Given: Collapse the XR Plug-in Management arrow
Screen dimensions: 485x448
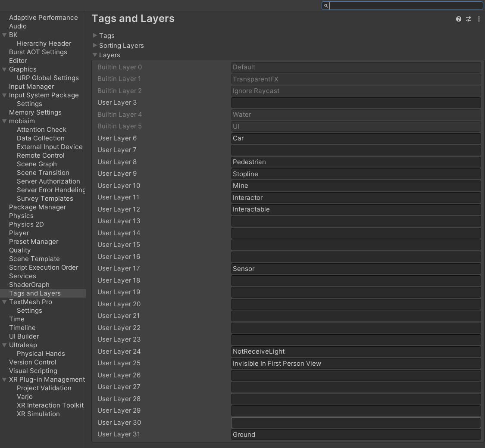Looking at the screenshot, I should 4,380.
